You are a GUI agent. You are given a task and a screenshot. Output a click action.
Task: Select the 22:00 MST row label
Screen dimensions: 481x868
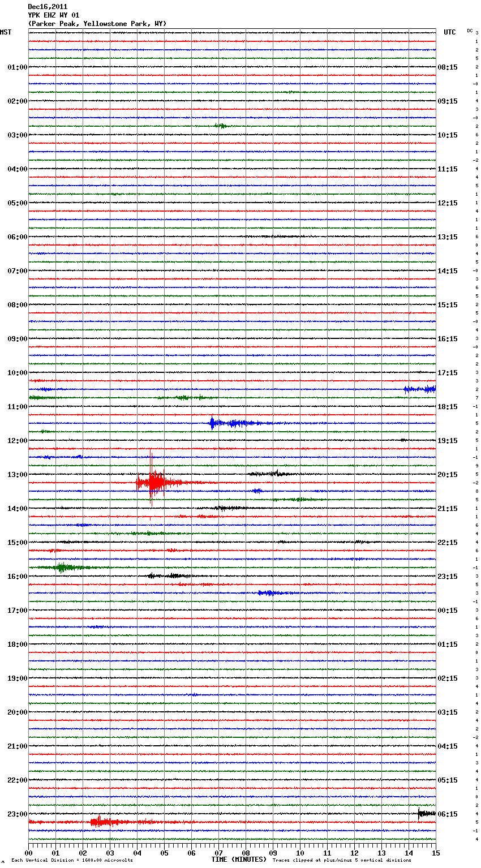pyautogui.click(x=18, y=780)
